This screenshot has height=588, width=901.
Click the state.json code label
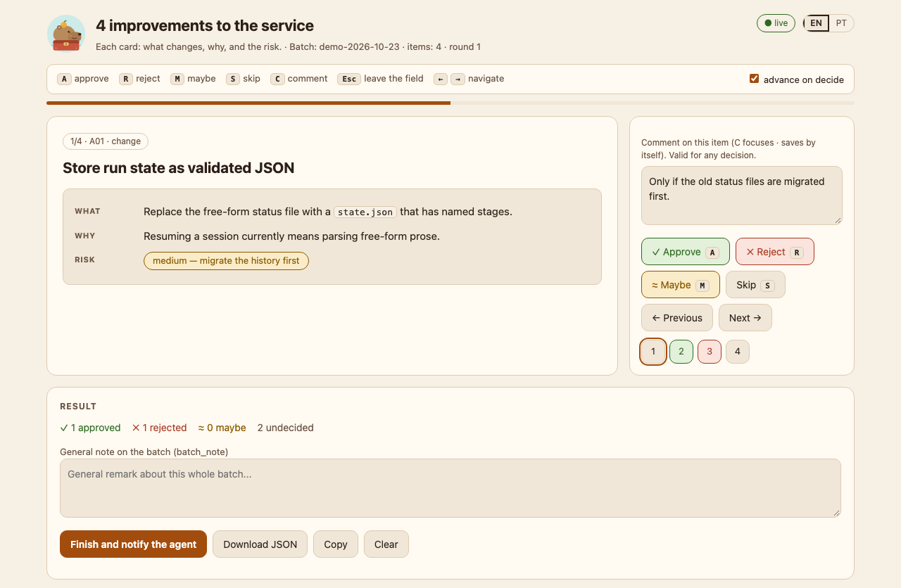[x=365, y=212]
